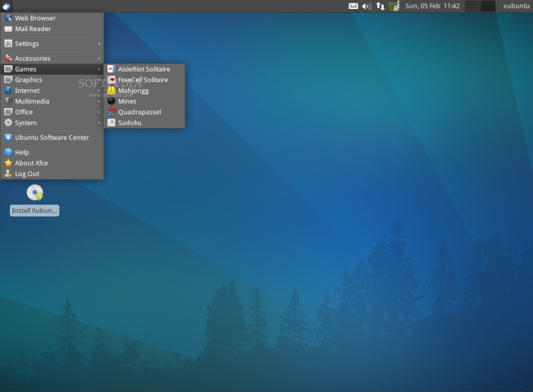
Task: Click the Web Browser globe icon
Action: click(8, 18)
